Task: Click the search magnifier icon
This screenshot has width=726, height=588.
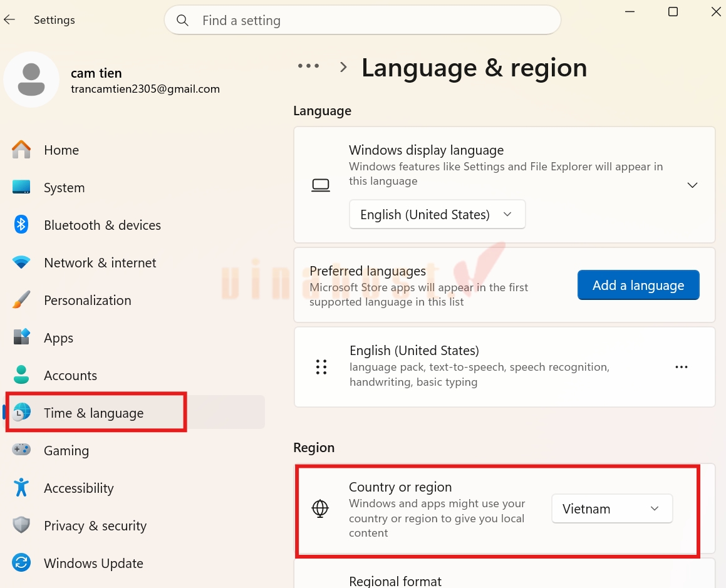Action: (x=182, y=21)
